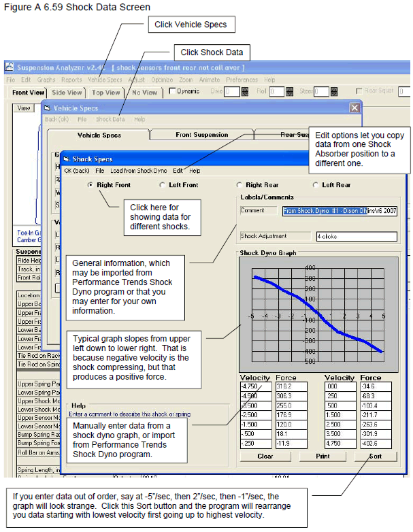The height and width of the screenshot is (532, 413).
Task: Switch to the Top View tab
Action: click(x=105, y=93)
